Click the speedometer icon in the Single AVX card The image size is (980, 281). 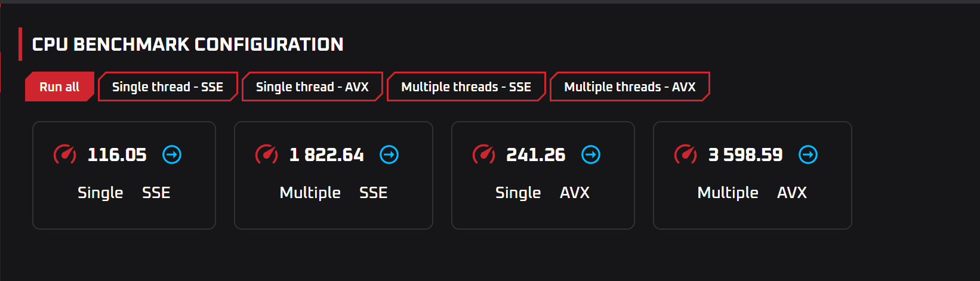point(483,155)
